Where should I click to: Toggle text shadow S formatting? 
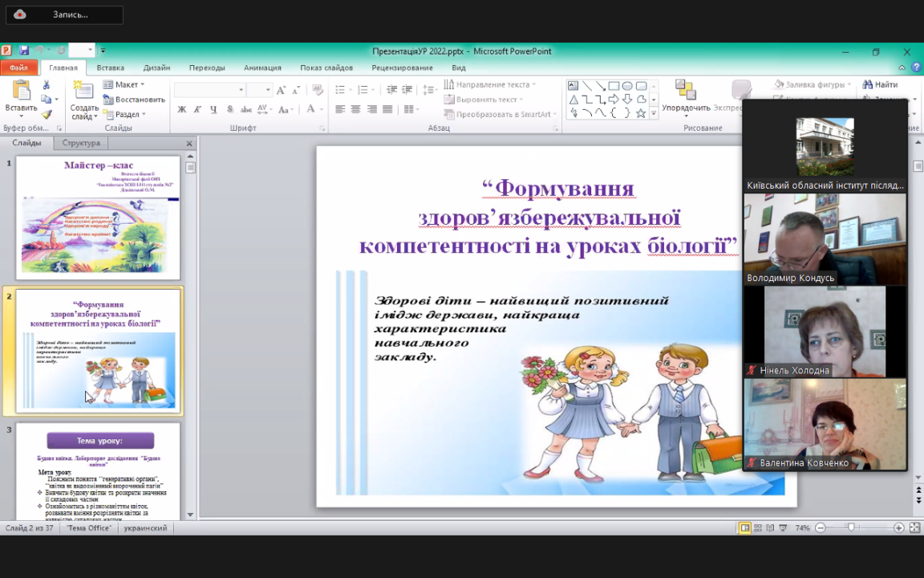click(x=230, y=109)
